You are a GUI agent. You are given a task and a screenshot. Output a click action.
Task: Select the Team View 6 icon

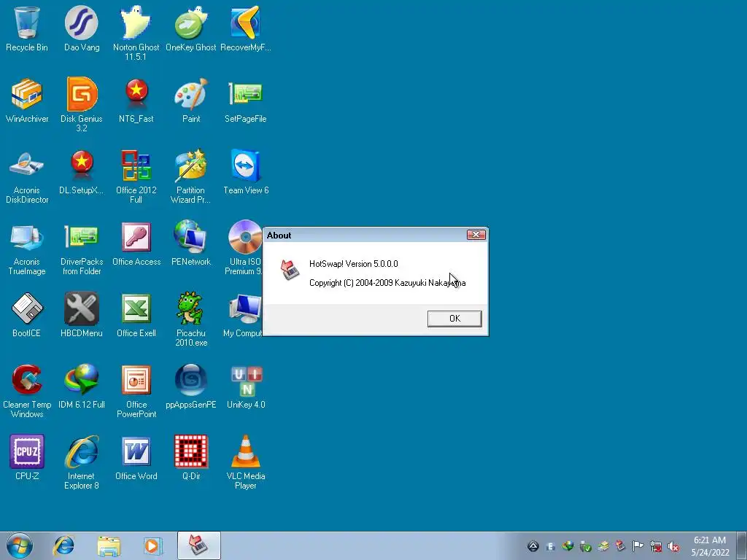pos(246,171)
